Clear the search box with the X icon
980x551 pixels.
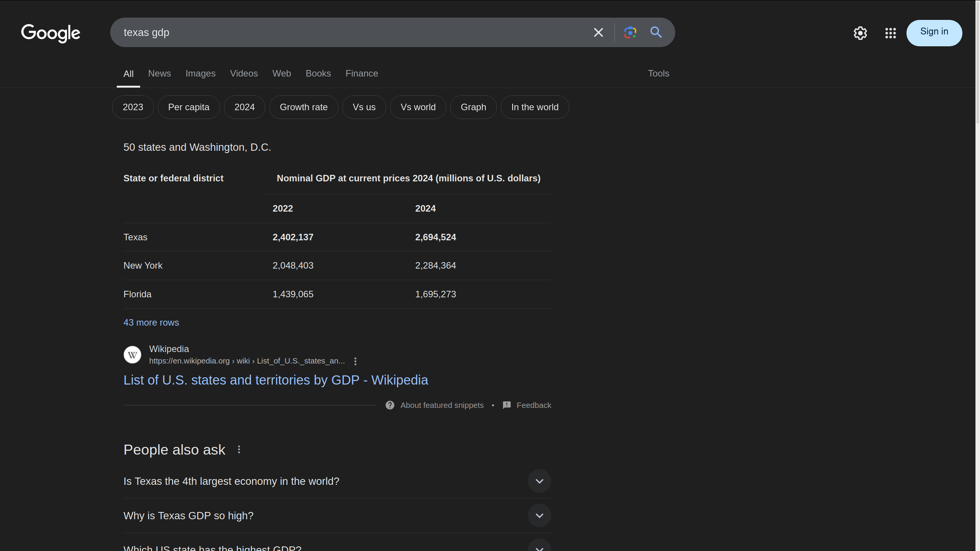click(x=598, y=33)
